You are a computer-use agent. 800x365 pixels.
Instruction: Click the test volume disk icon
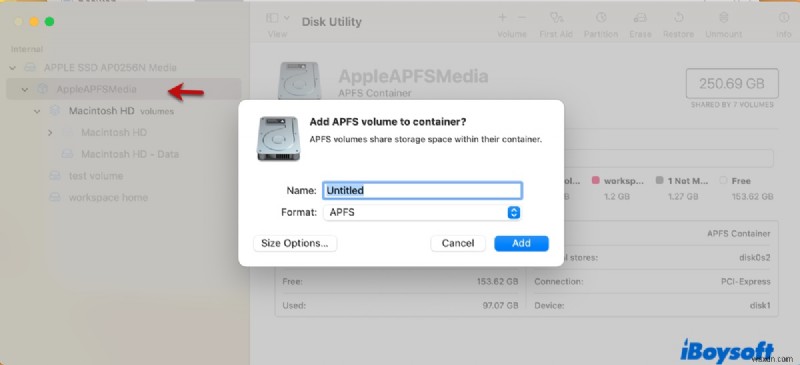[x=55, y=176]
